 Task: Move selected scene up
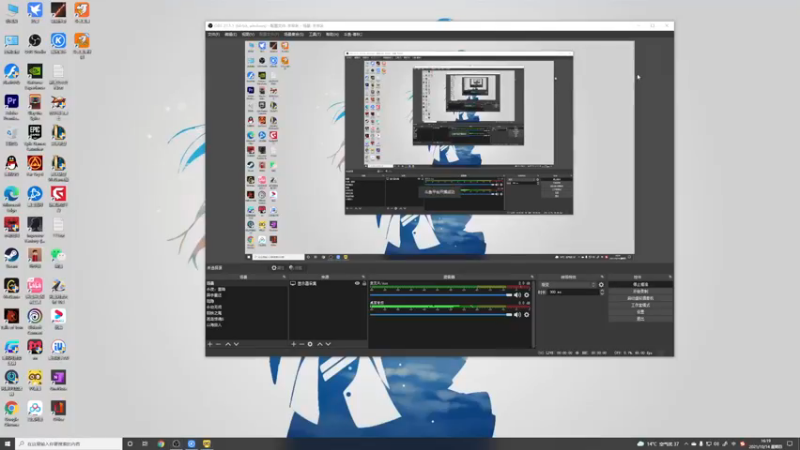pyautogui.click(x=228, y=344)
